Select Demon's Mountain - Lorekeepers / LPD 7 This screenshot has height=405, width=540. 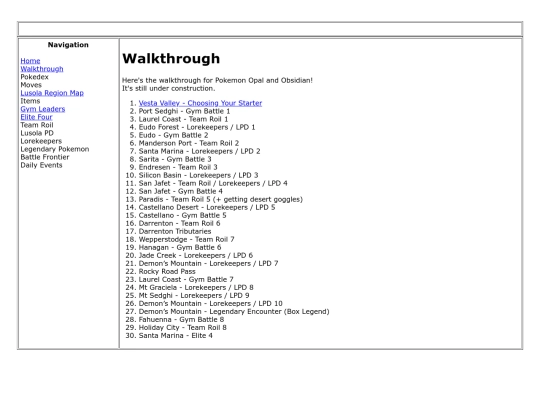208,263
